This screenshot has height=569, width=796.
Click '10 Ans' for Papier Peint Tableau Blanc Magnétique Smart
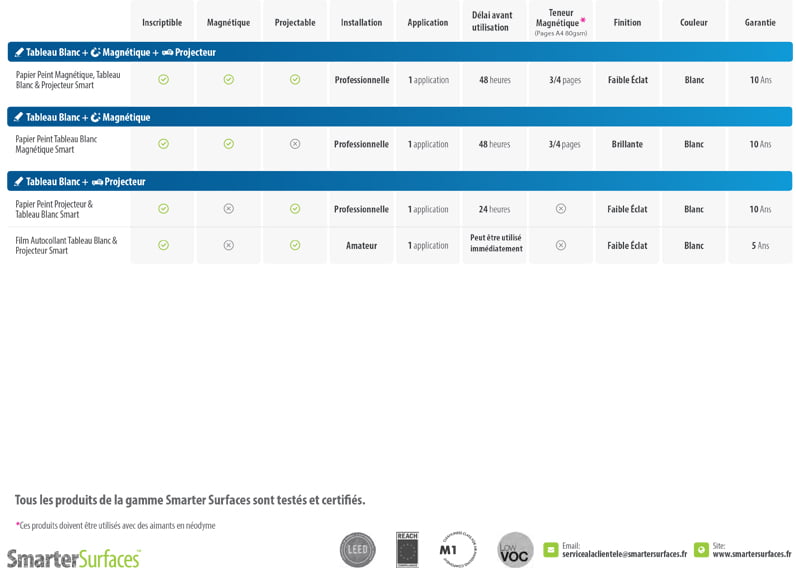pos(760,144)
